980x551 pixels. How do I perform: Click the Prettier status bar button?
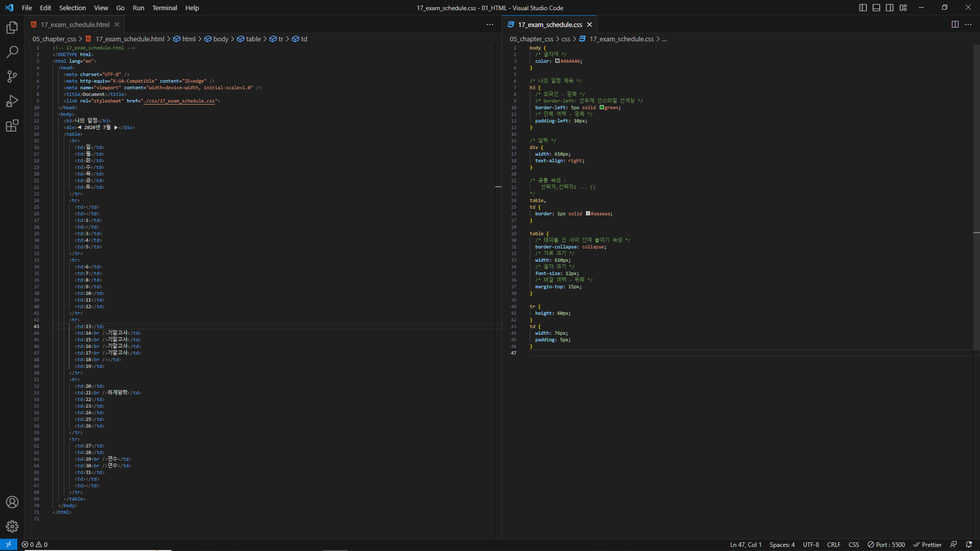[x=927, y=544]
